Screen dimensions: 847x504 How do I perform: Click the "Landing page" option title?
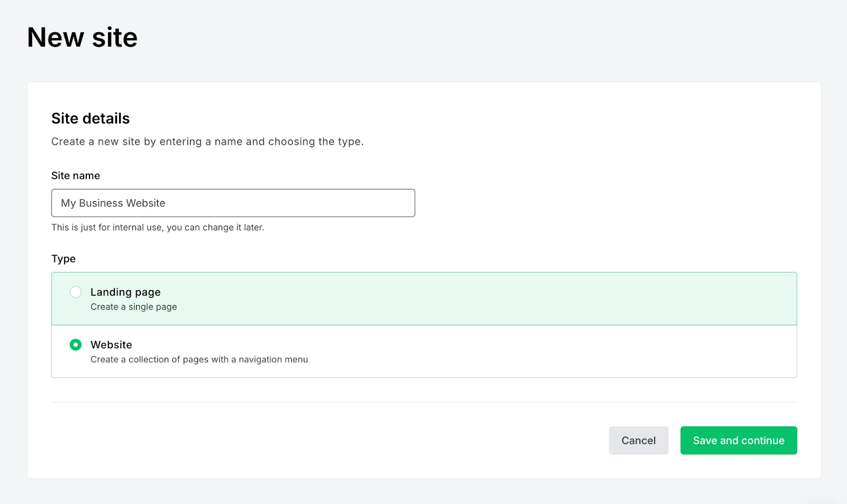click(125, 292)
